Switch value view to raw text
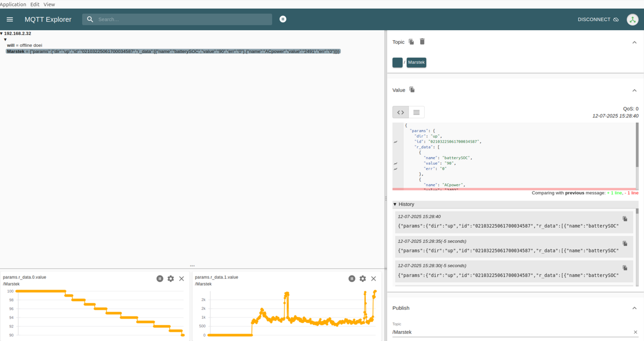 click(417, 112)
